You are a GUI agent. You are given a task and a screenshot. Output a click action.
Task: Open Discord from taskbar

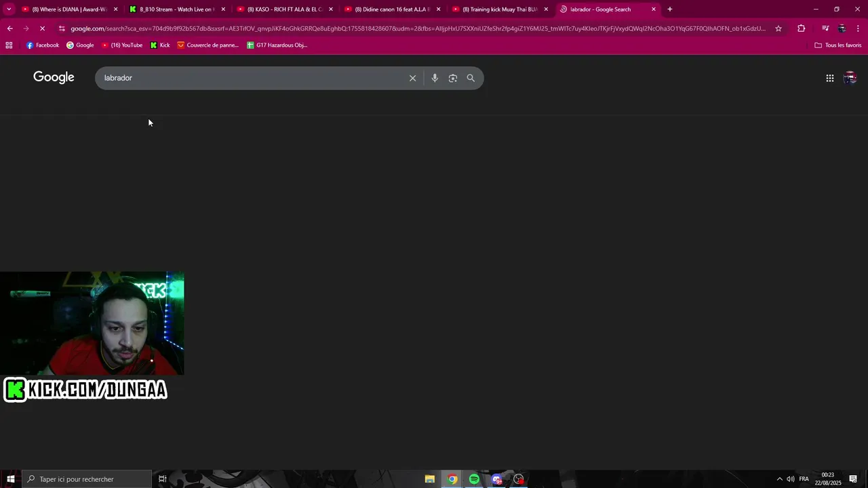coord(496,479)
